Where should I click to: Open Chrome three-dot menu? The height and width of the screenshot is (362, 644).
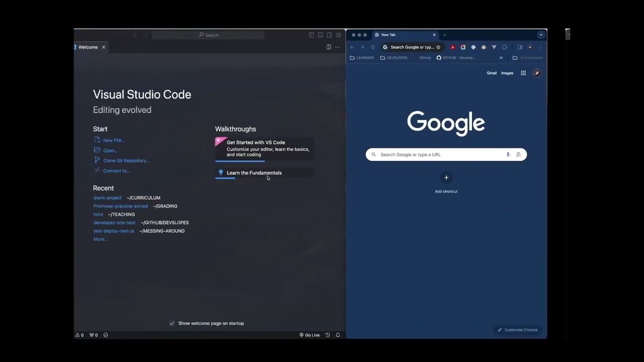(540, 47)
